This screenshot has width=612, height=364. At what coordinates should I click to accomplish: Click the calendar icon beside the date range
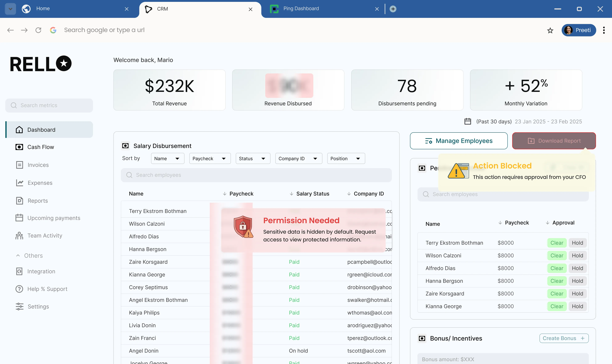pos(467,121)
